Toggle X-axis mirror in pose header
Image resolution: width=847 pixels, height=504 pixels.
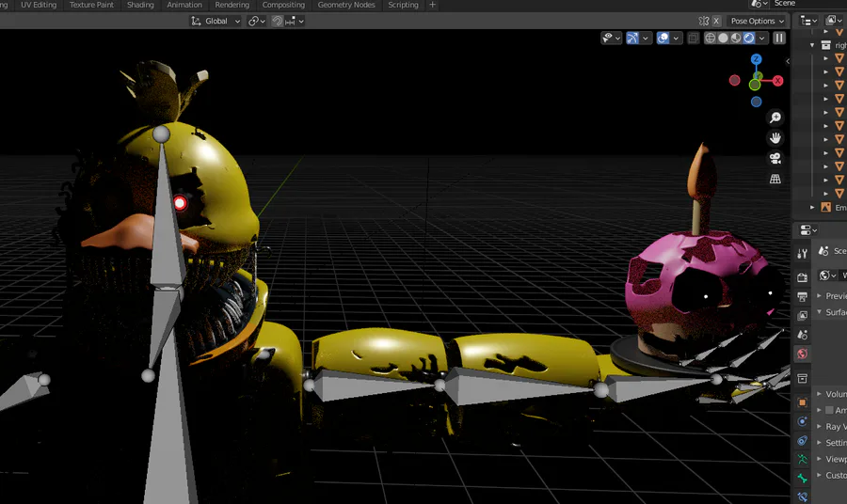coord(716,21)
